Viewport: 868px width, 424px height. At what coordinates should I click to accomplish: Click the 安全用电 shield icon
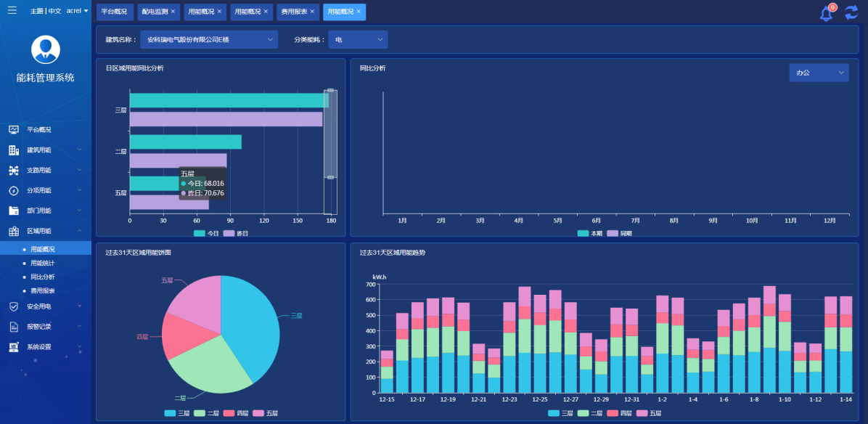click(x=14, y=306)
